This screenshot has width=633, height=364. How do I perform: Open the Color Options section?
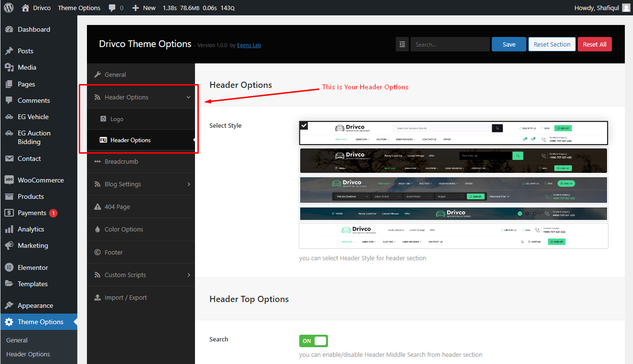point(141,229)
